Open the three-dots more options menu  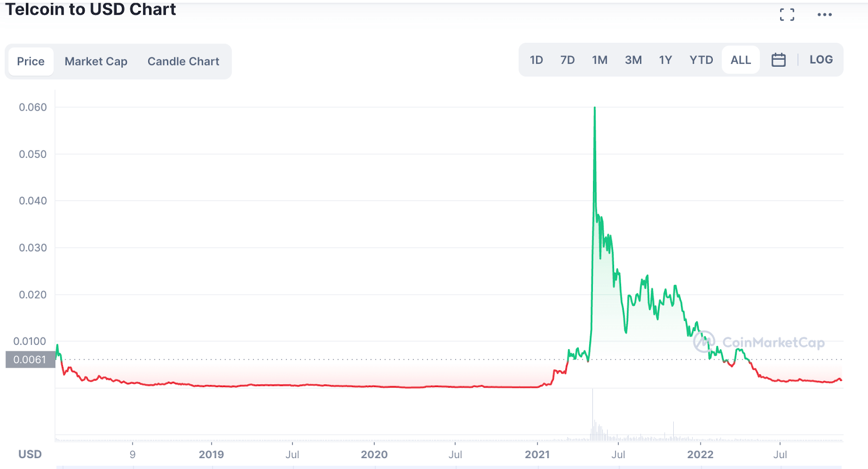(824, 15)
